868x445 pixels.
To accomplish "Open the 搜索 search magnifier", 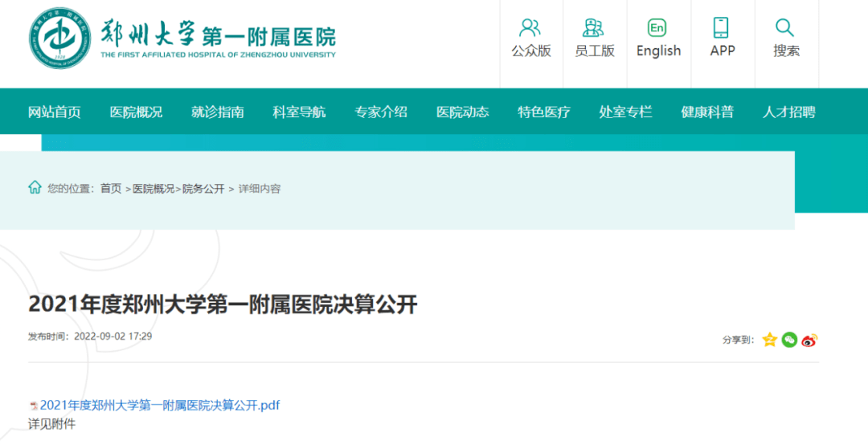I will click(x=785, y=27).
